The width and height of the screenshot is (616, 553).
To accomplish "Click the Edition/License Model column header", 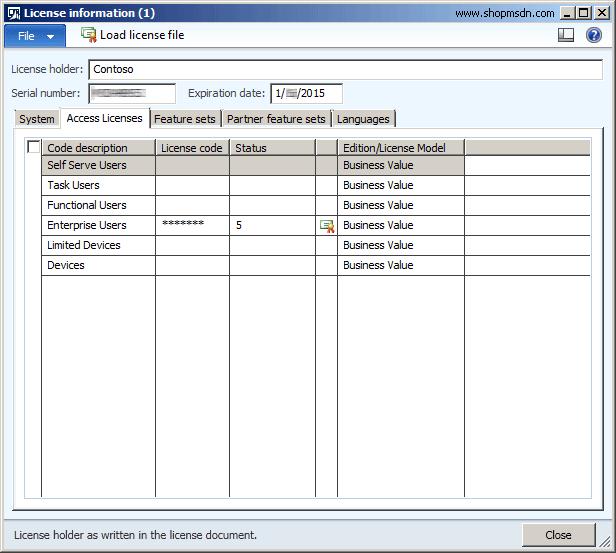I will click(400, 148).
